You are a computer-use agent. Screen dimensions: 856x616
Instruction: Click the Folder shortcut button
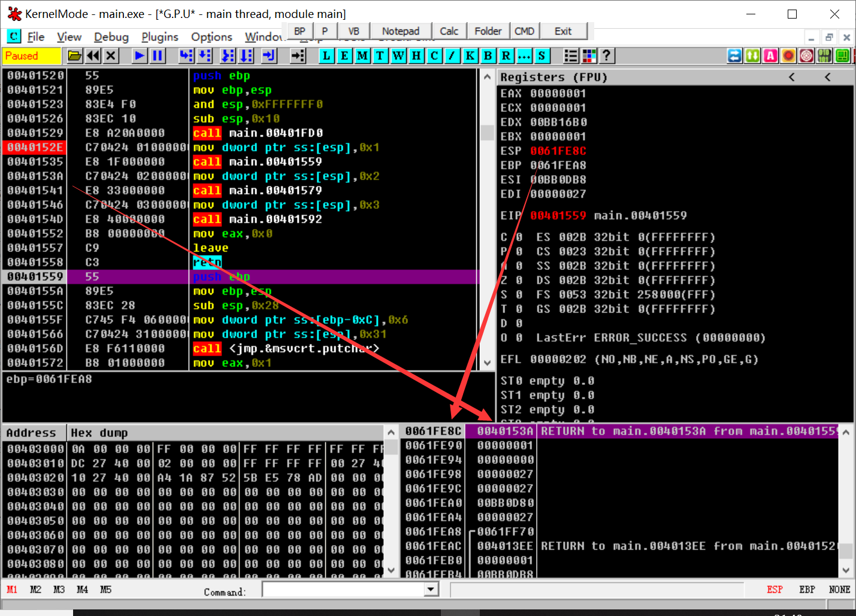488,31
